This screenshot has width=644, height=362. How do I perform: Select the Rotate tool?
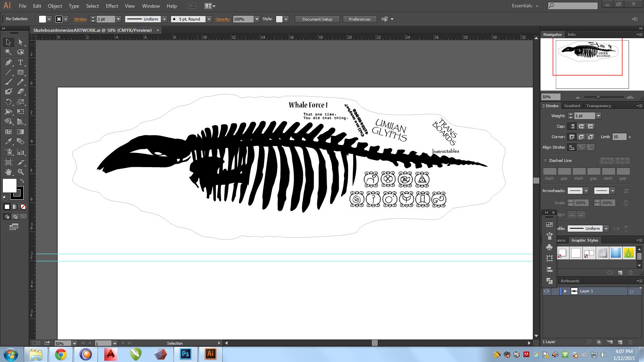(x=8, y=102)
